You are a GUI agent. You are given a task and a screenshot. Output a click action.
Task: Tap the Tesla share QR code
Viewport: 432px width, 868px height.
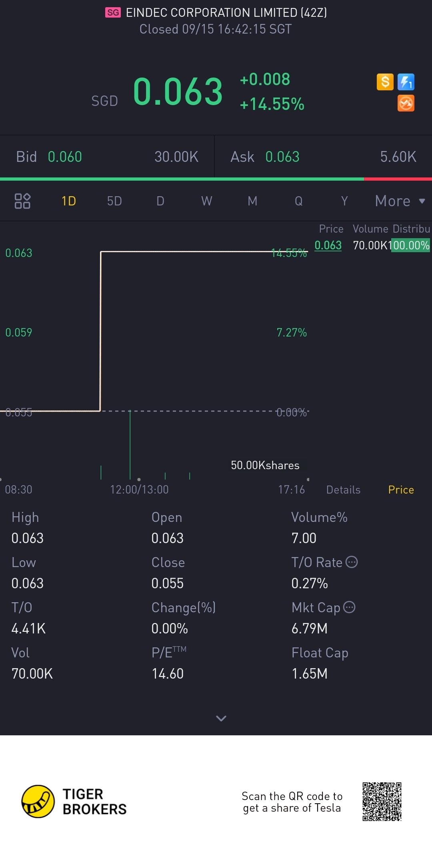pyautogui.click(x=382, y=802)
